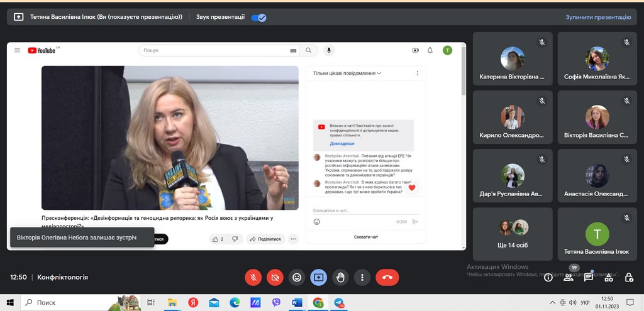Screen dimensions: 644x311
Task: Open more meeting options three-dot menu
Action: pyautogui.click(x=362, y=276)
